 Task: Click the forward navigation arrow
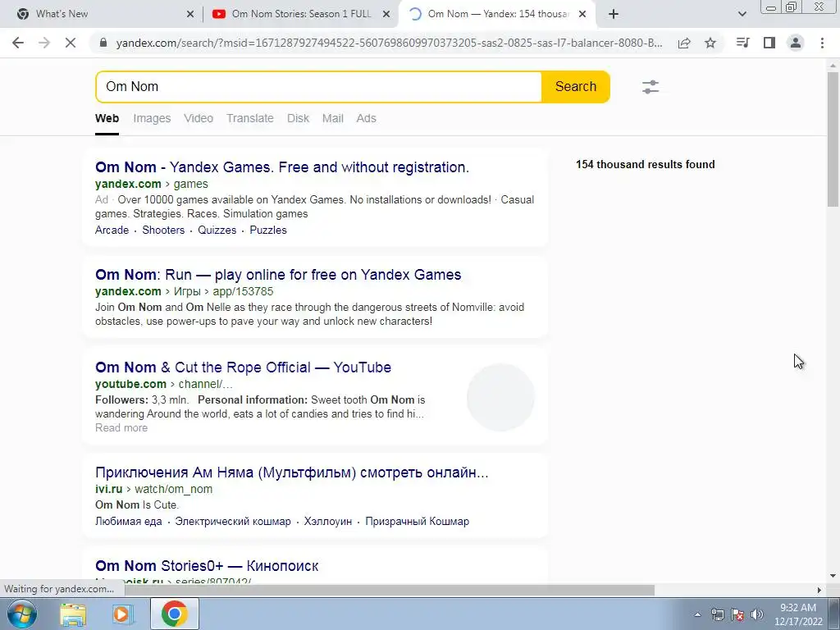pyautogui.click(x=44, y=43)
